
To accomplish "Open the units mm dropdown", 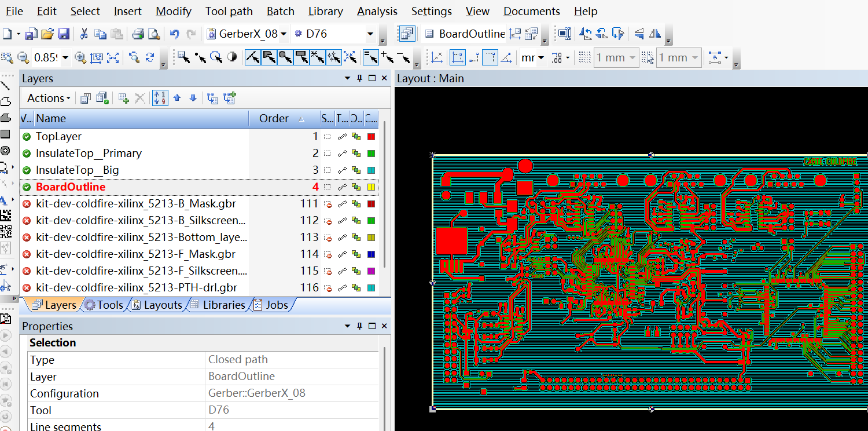I will click(x=541, y=57).
